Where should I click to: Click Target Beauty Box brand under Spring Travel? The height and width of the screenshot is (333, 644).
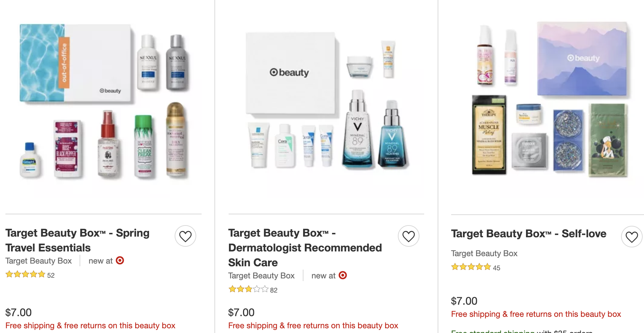[38, 261]
